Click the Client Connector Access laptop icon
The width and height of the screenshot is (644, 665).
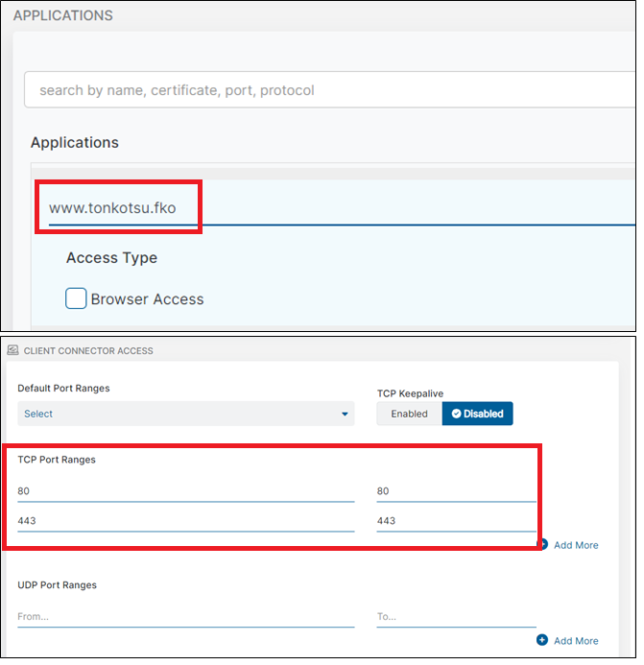click(12, 351)
